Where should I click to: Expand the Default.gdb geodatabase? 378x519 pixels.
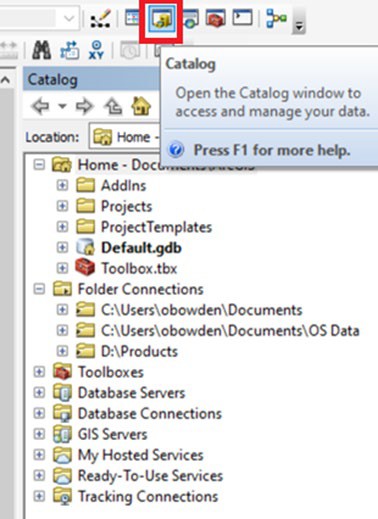[62, 248]
